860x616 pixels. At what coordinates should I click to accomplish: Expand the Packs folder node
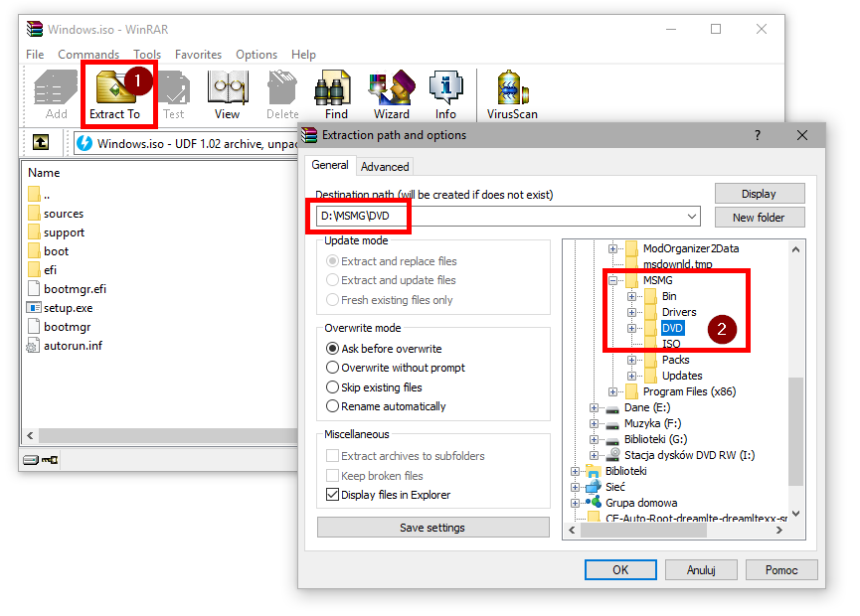pyautogui.click(x=631, y=360)
